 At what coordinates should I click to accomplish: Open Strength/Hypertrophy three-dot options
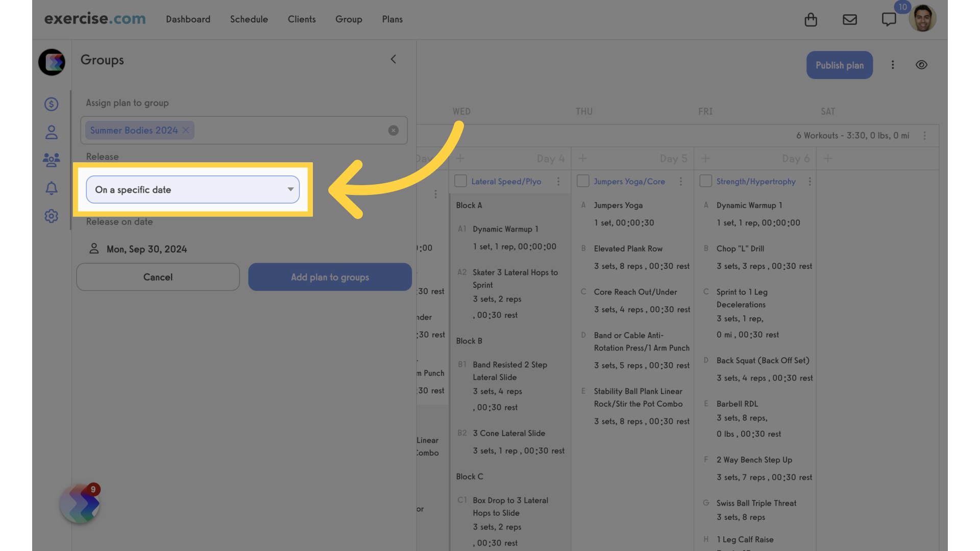click(x=810, y=182)
